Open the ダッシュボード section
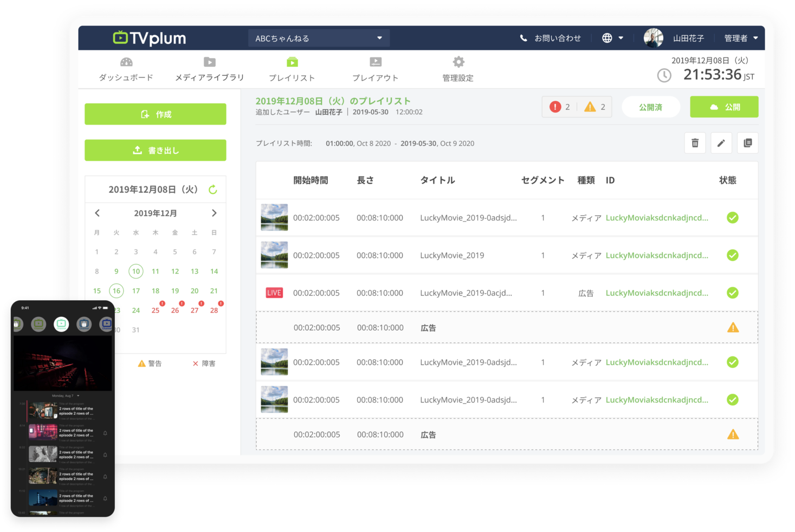The height and width of the screenshot is (532, 795). pyautogui.click(x=125, y=69)
